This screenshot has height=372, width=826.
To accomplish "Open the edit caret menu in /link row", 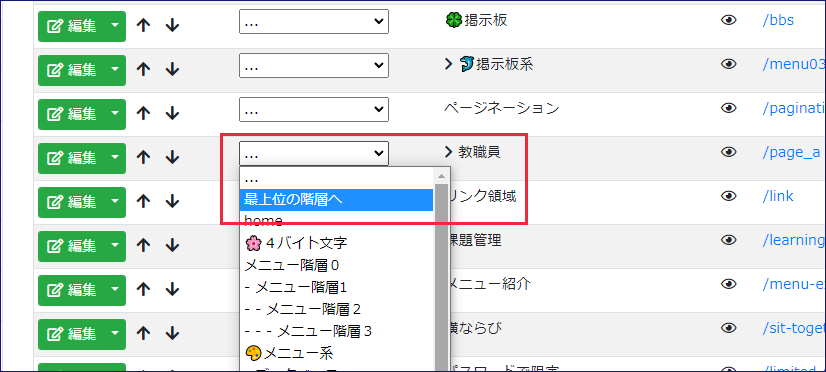I will point(115,202).
